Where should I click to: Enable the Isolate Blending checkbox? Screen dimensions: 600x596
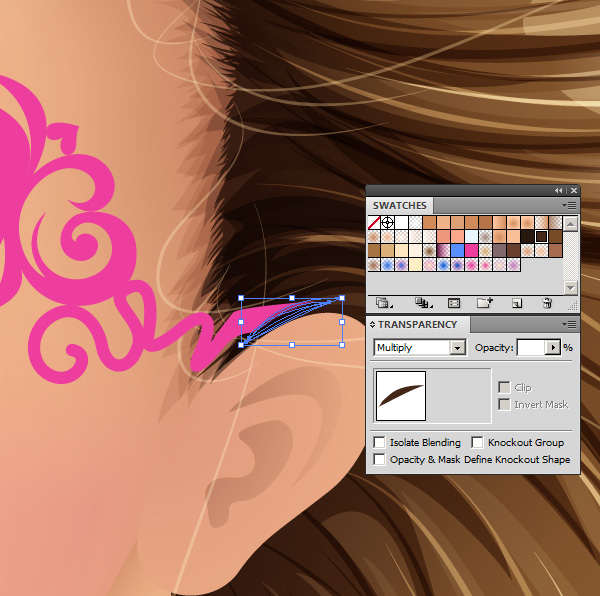pyautogui.click(x=379, y=442)
